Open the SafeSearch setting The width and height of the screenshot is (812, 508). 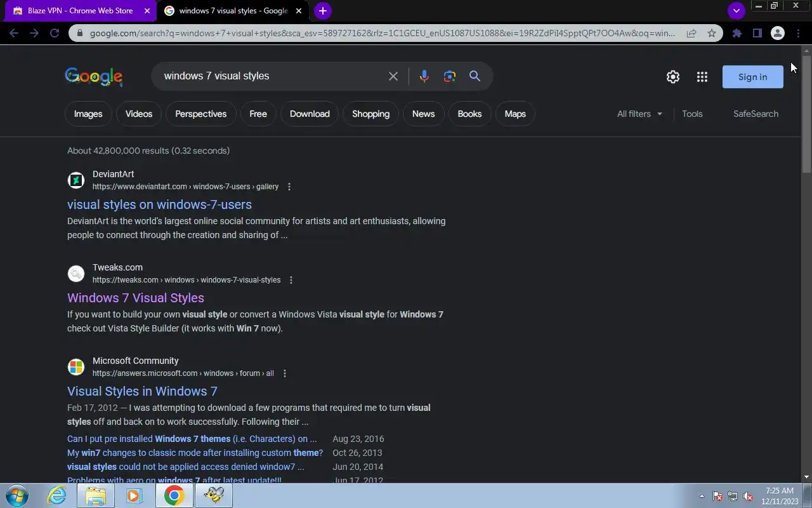(756, 114)
